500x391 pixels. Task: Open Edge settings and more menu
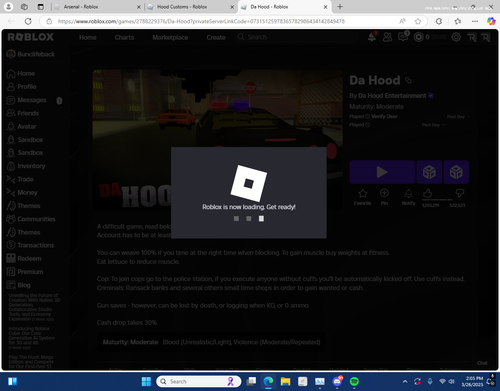pos(475,21)
